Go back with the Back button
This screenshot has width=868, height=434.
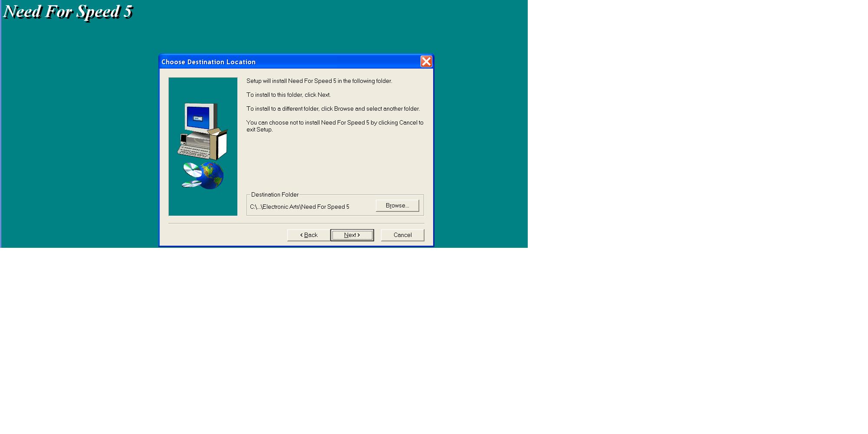[309, 235]
